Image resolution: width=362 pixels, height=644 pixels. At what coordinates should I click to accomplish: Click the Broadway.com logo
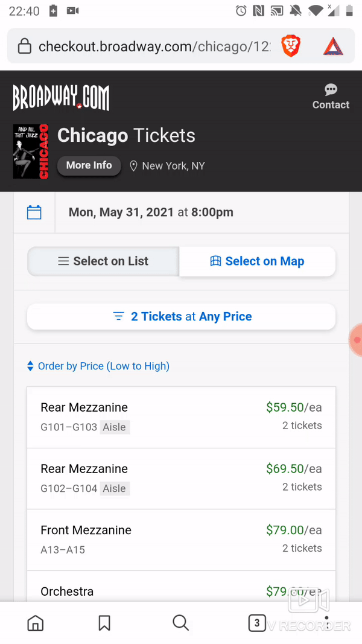[x=61, y=97]
